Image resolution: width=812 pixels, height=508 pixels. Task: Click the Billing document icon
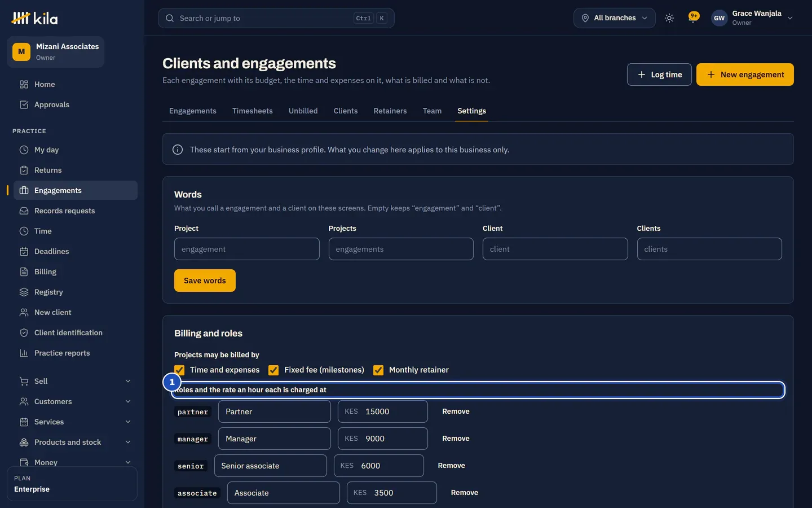(24, 271)
